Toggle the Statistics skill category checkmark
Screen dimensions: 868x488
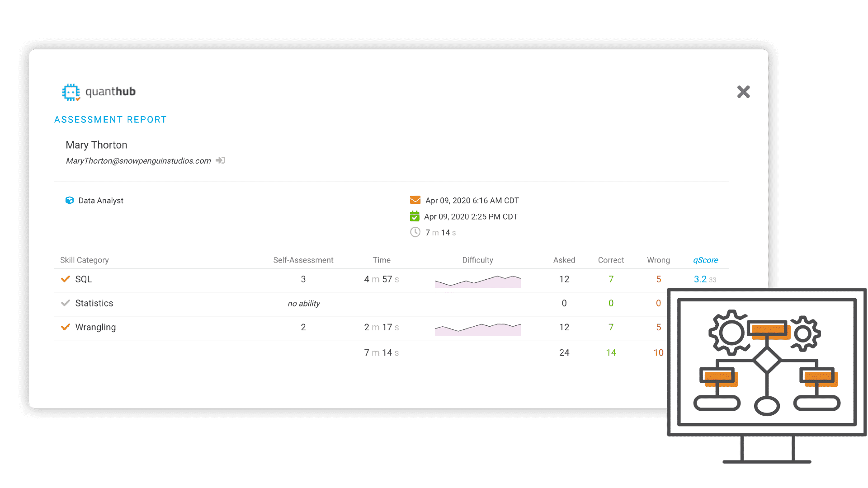tap(66, 303)
